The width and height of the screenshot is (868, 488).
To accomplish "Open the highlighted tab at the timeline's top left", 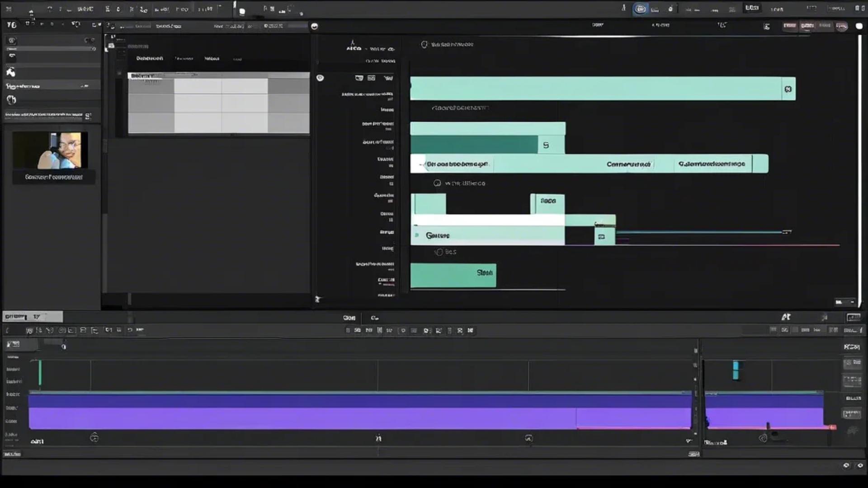I will pos(33,317).
